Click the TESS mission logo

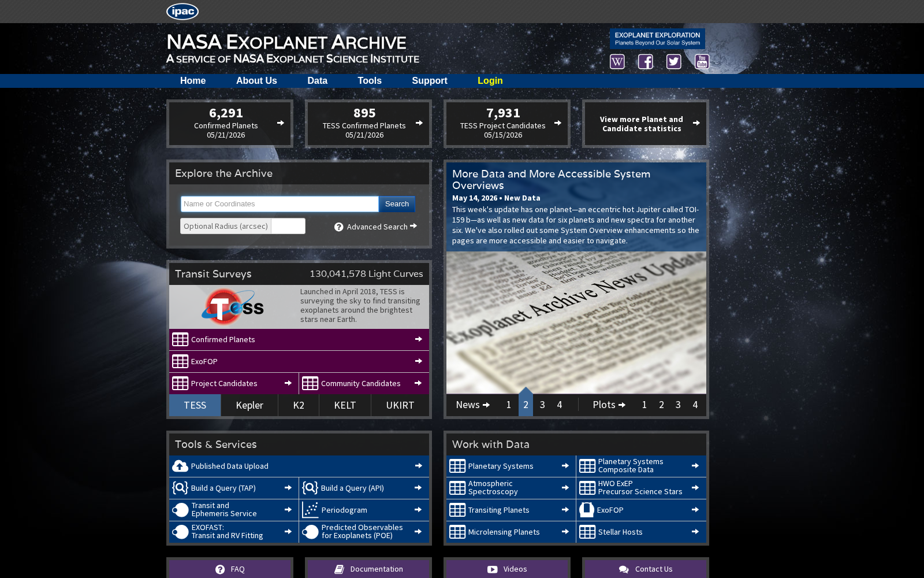tap(233, 307)
